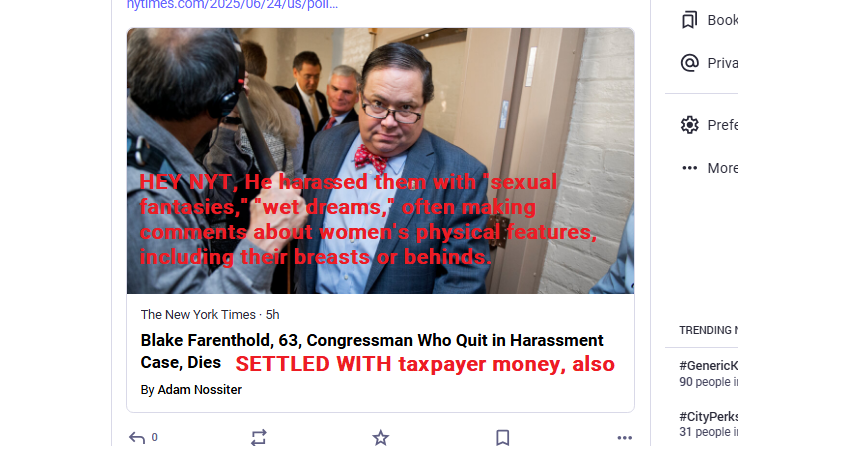This screenshot has width=863, height=471.
Task: Click the More three-dots sidebar icon
Action: (x=690, y=168)
